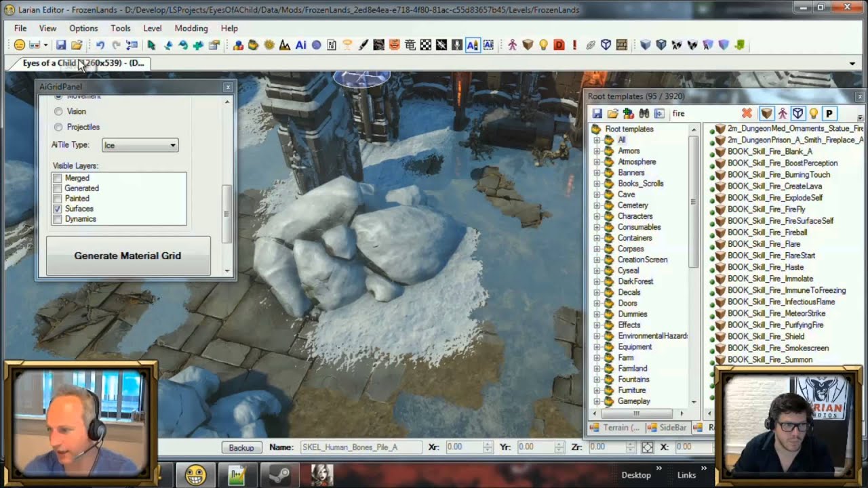The width and height of the screenshot is (868, 488).
Task: Click the blue sphere toolbar icon
Action: (x=316, y=45)
